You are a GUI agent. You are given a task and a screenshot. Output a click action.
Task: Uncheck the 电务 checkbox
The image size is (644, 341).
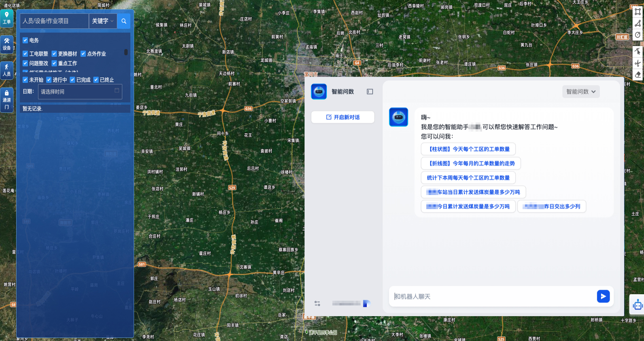(25, 40)
